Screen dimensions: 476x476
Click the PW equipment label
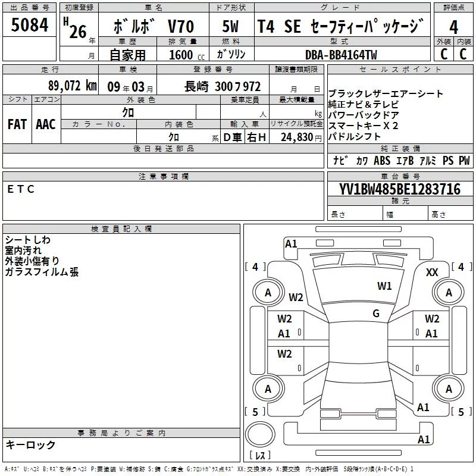[464, 161]
